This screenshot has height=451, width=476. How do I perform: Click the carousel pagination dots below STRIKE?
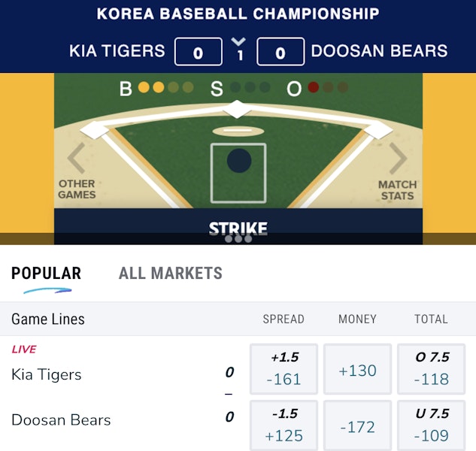click(x=238, y=239)
